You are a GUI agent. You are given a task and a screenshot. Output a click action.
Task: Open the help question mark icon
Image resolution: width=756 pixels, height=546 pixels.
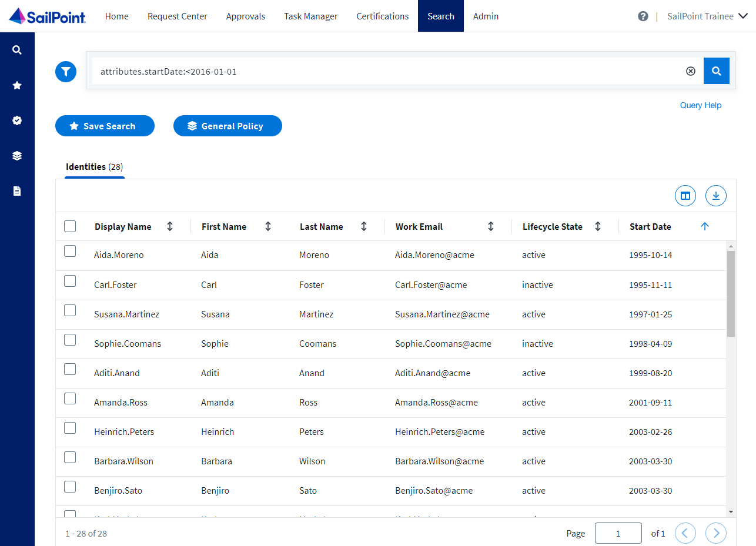(x=643, y=16)
